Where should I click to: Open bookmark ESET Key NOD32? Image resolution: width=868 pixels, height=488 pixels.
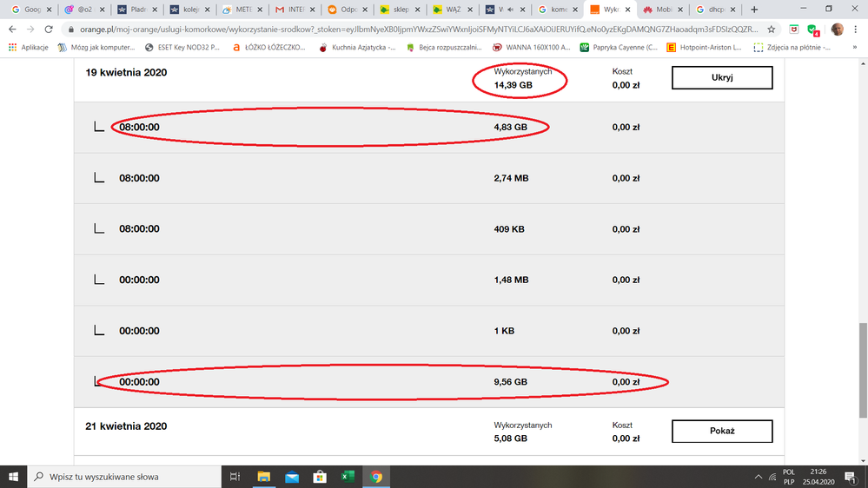182,48
